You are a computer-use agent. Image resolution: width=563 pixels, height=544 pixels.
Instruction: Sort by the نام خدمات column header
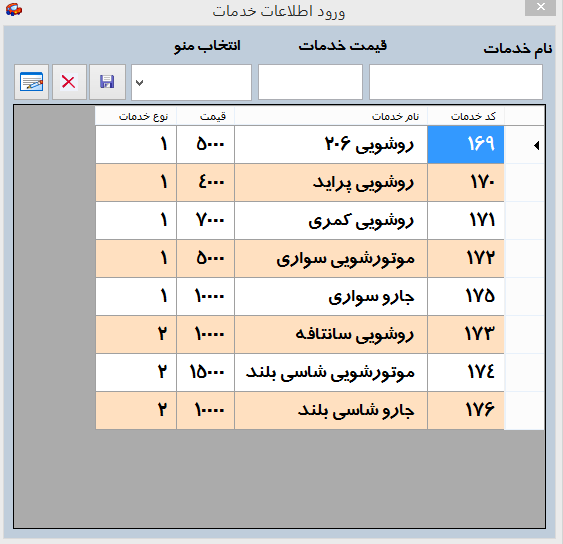(331, 116)
